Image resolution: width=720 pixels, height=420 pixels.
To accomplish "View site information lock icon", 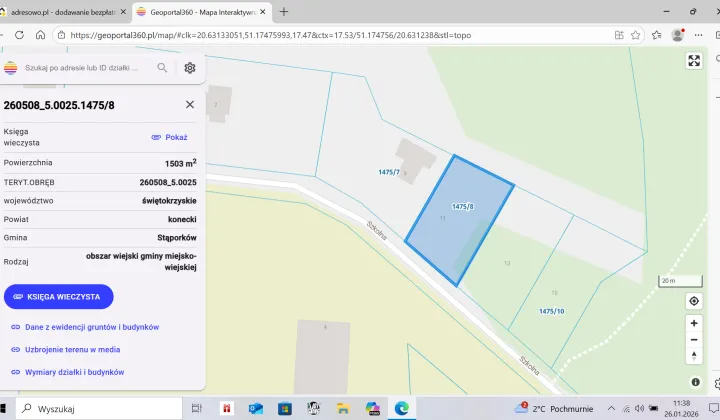I will click(62, 35).
